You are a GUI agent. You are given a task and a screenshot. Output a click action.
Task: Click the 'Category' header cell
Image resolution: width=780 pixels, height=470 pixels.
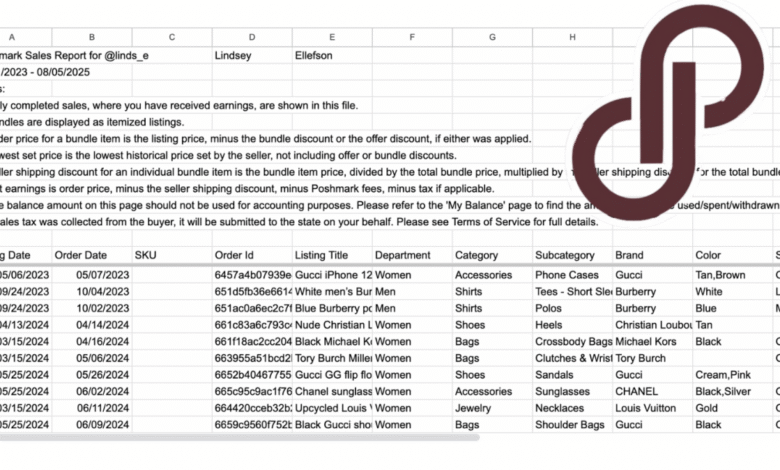492,255
